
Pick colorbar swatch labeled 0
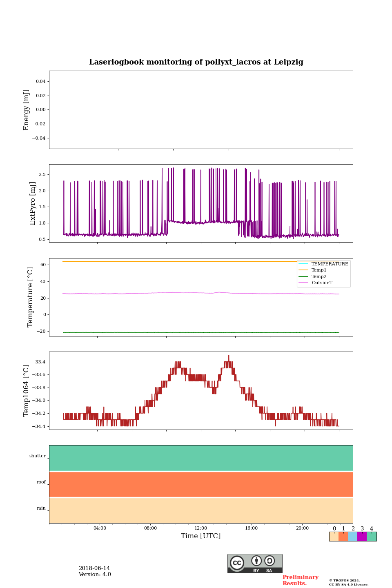[334, 537]
